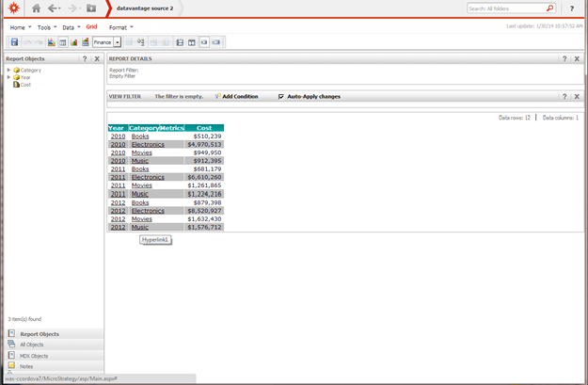The image size is (588, 385).
Task: Open help for View Filter panel
Action: [564, 96]
